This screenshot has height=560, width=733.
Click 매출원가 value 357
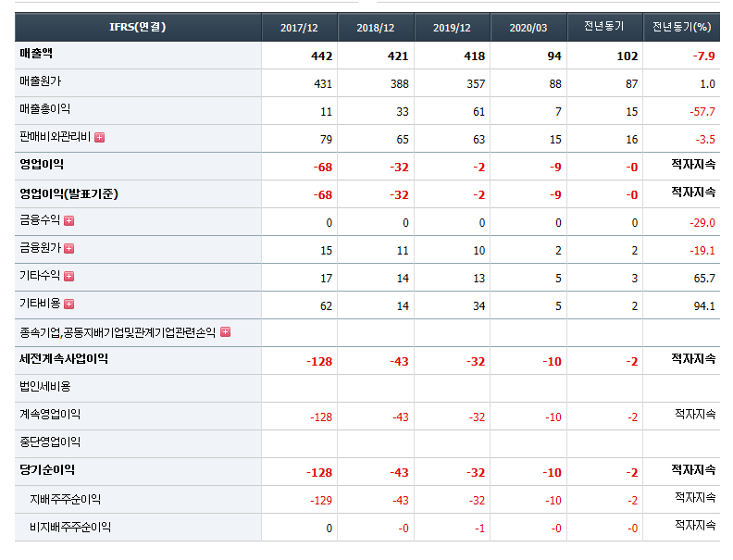476,84
